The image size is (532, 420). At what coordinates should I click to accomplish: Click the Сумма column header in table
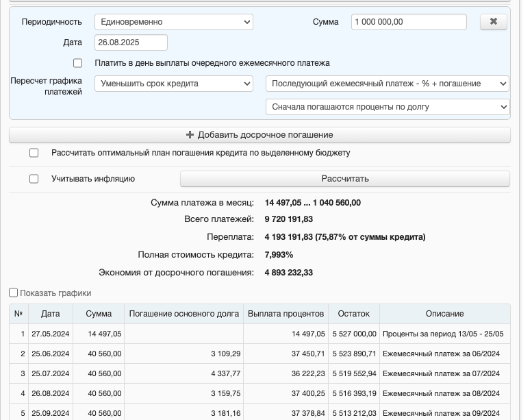tap(99, 314)
